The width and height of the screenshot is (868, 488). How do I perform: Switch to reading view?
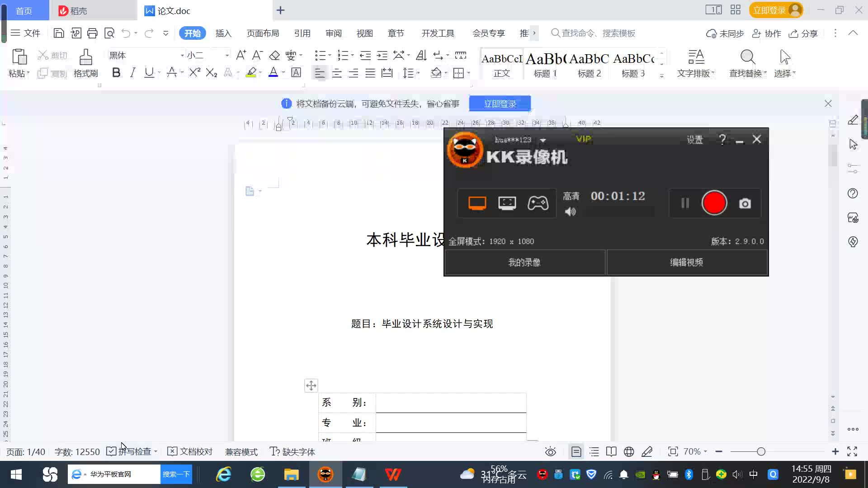(x=611, y=451)
